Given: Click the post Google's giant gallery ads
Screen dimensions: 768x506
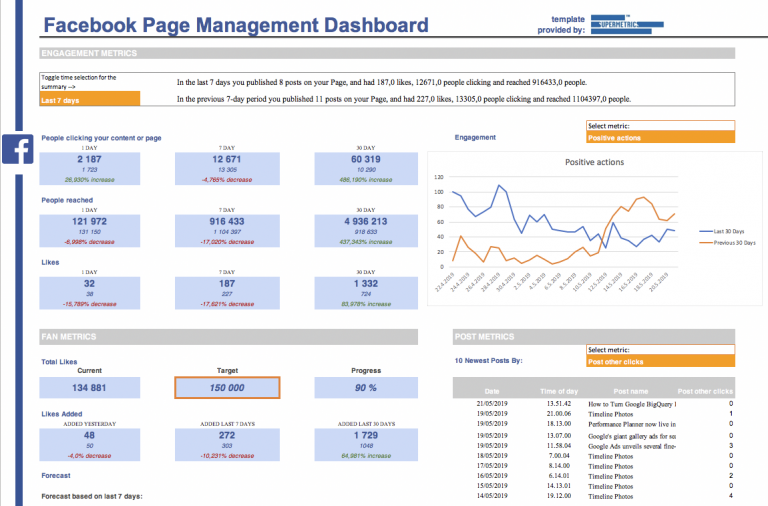Looking at the screenshot, I should tap(632, 436).
